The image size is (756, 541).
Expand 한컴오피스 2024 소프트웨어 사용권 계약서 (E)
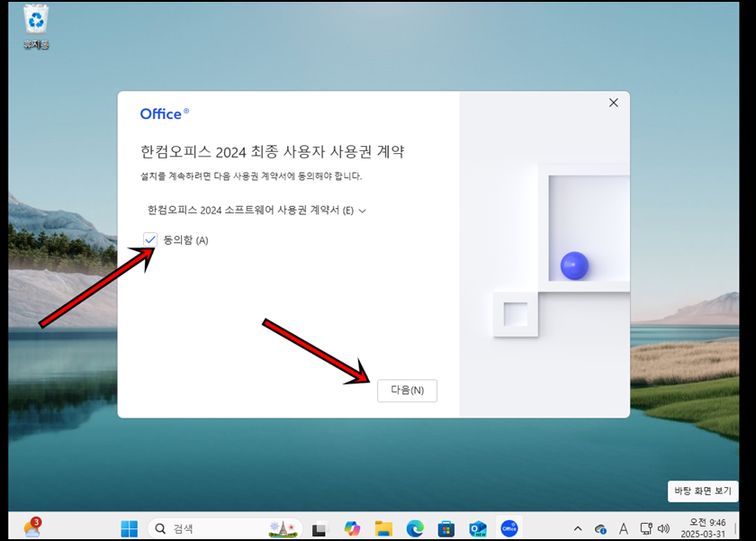256,211
